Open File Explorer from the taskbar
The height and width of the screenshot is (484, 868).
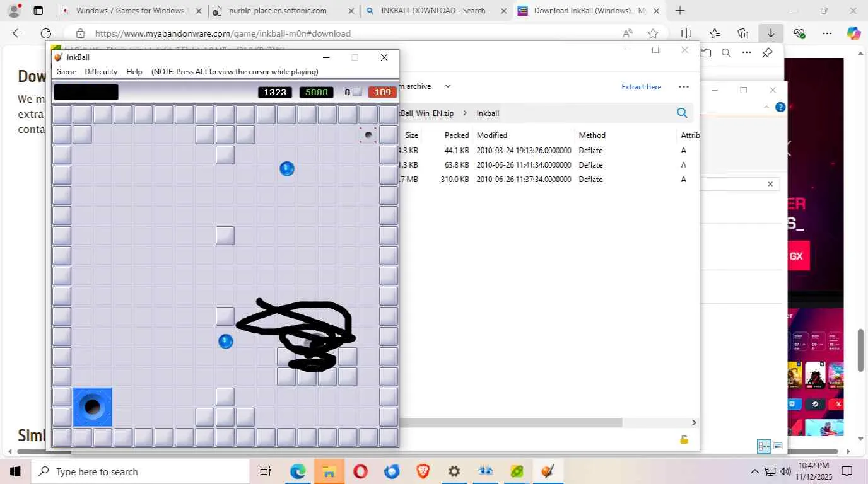[x=329, y=471]
